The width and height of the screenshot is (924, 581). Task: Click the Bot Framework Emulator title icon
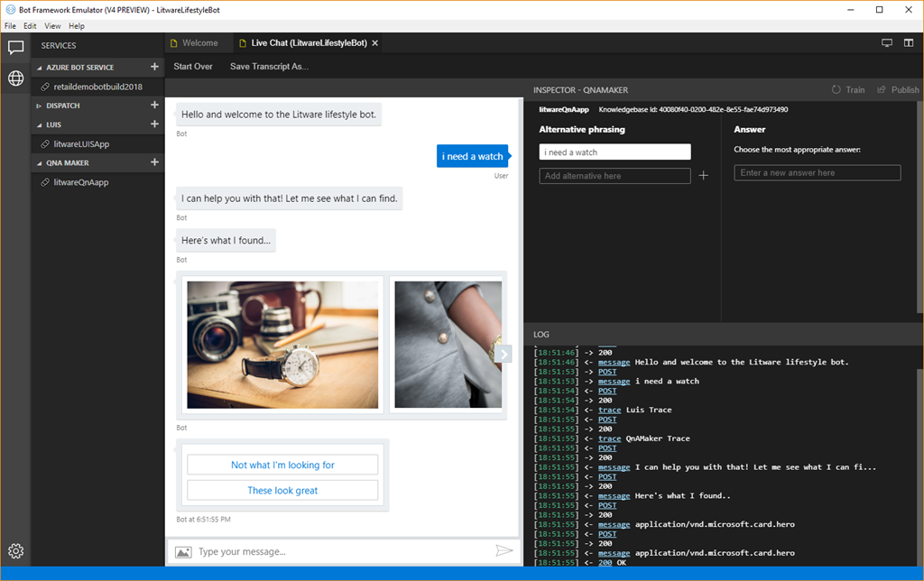tap(10, 9)
